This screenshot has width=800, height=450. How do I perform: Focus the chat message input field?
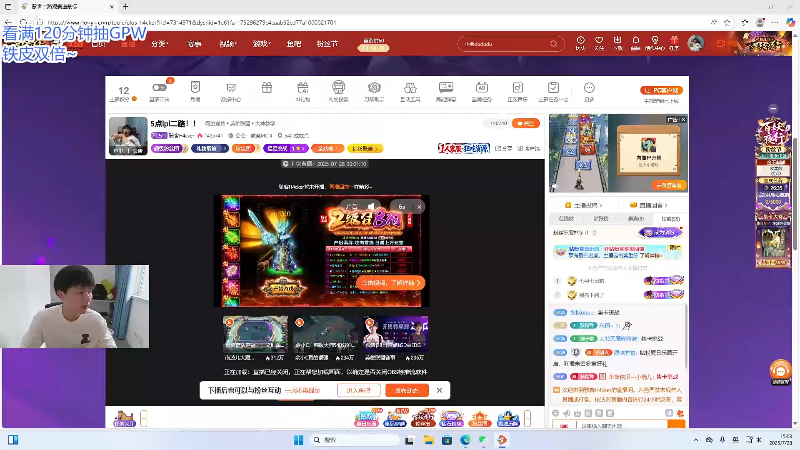click(621, 426)
